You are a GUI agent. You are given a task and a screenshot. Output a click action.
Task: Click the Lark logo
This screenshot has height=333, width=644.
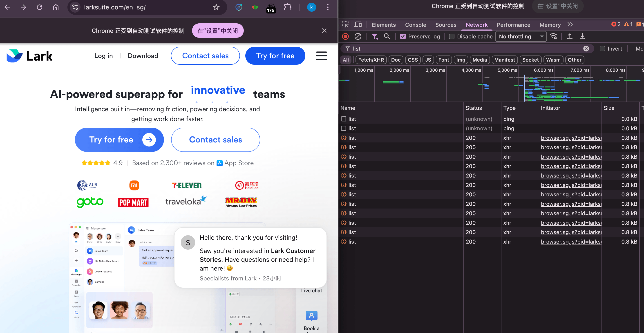pos(29,56)
